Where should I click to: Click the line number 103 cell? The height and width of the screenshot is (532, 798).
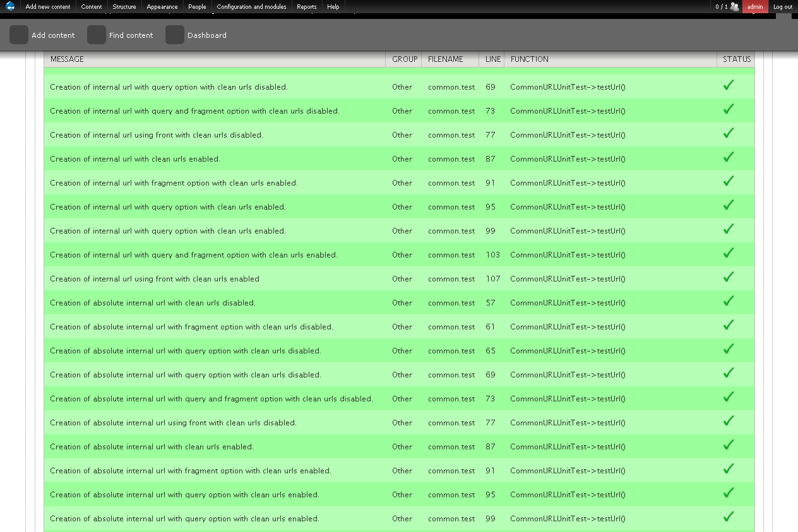[492, 255]
